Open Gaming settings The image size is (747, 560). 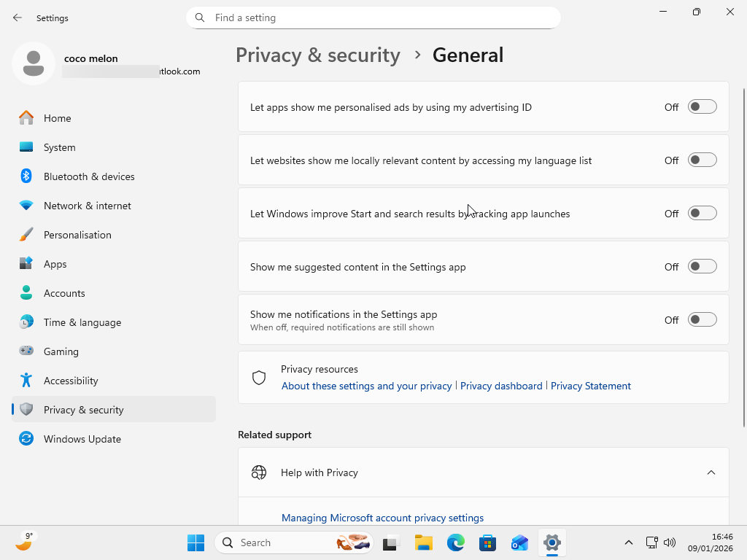[x=61, y=351]
